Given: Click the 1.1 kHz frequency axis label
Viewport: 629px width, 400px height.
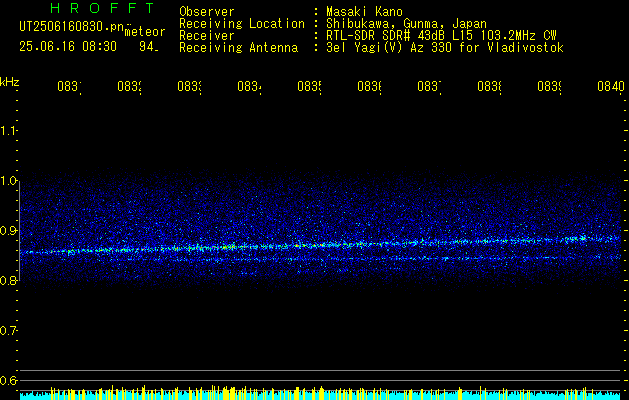Looking at the screenshot, I should (x=8, y=130).
